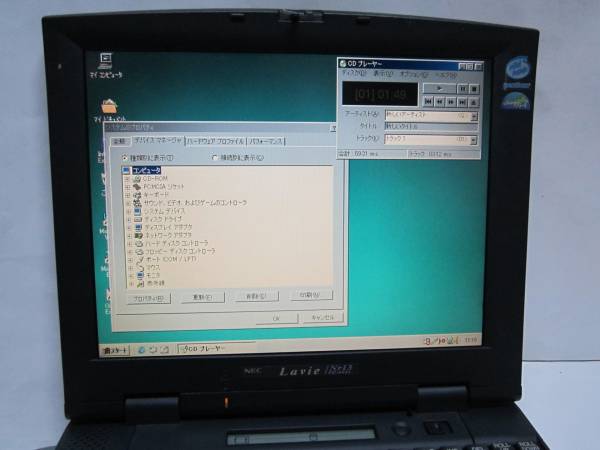Click the 更新 (Refresh) button
This screenshot has height=450, width=600.
202,297
